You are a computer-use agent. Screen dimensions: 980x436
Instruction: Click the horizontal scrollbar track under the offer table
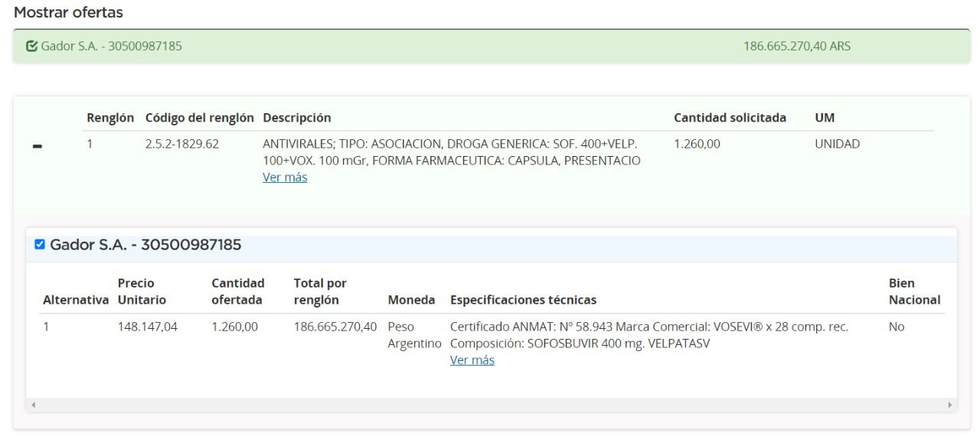[490, 404]
